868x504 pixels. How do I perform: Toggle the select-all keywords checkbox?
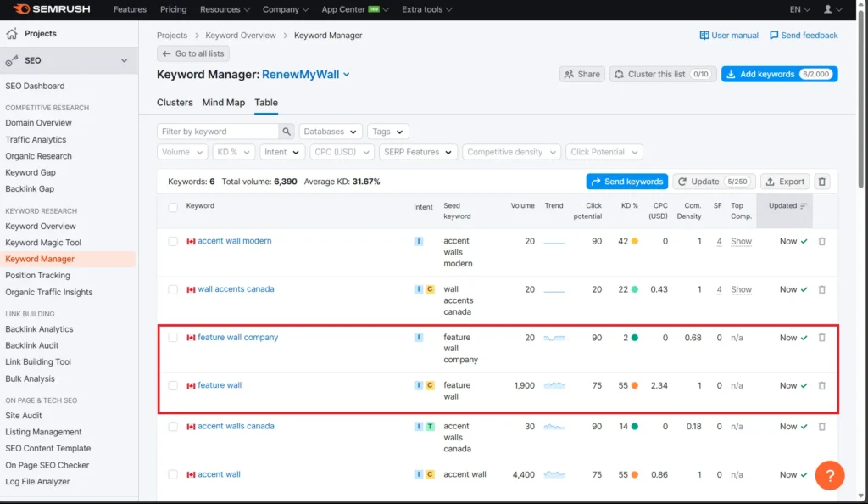[x=173, y=207]
